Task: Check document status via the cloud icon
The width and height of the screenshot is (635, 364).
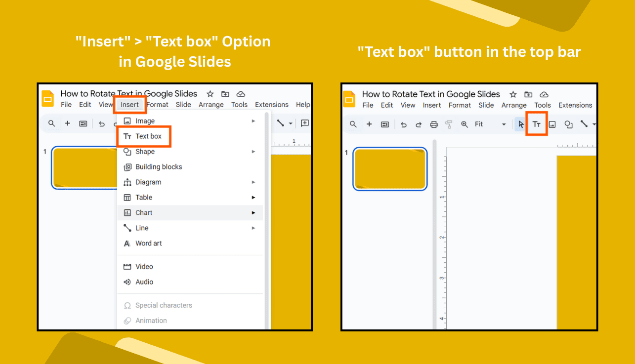Action: (544, 94)
